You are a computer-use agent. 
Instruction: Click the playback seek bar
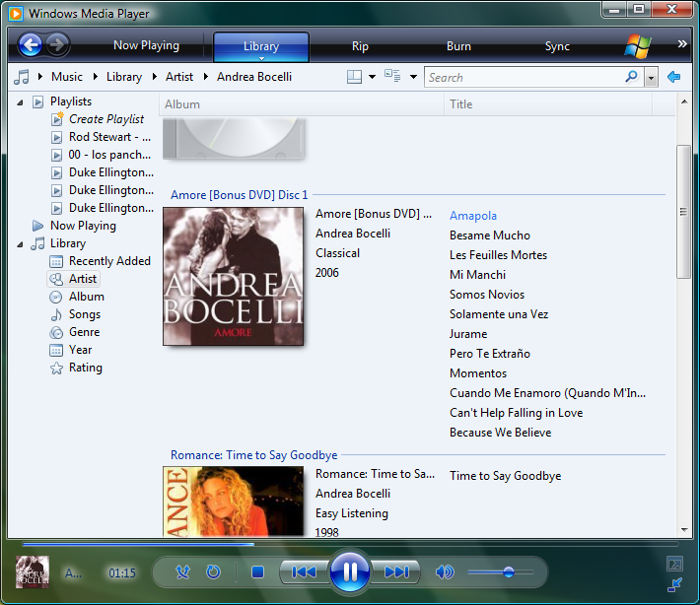click(350, 544)
